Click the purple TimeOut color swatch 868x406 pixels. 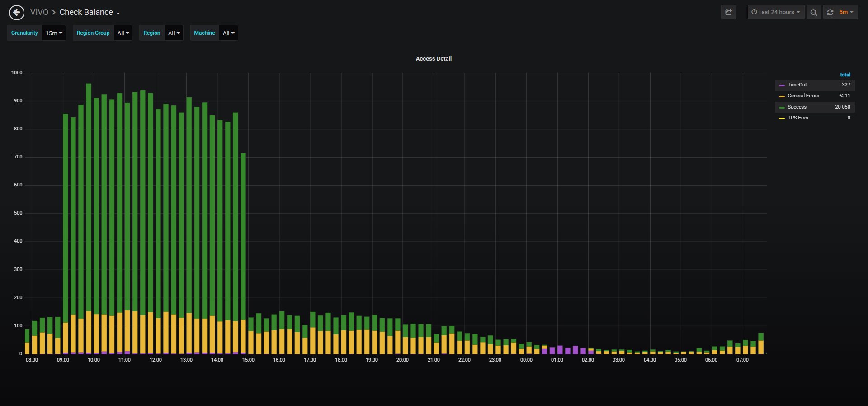click(782, 86)
